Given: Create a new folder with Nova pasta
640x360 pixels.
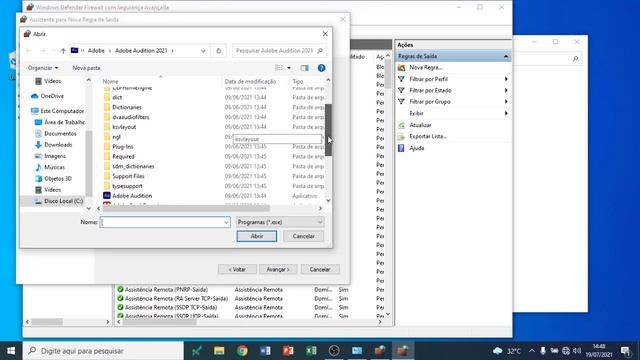Looking at the screenshot, I should click(x=86, y=68).
